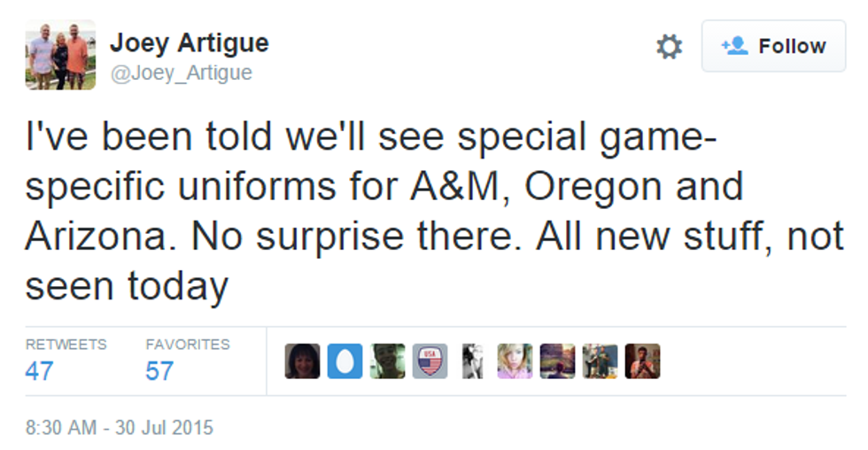868x450 pixels.
Task: Click the RETWEETS label
Action: click(x=66, y=344)
